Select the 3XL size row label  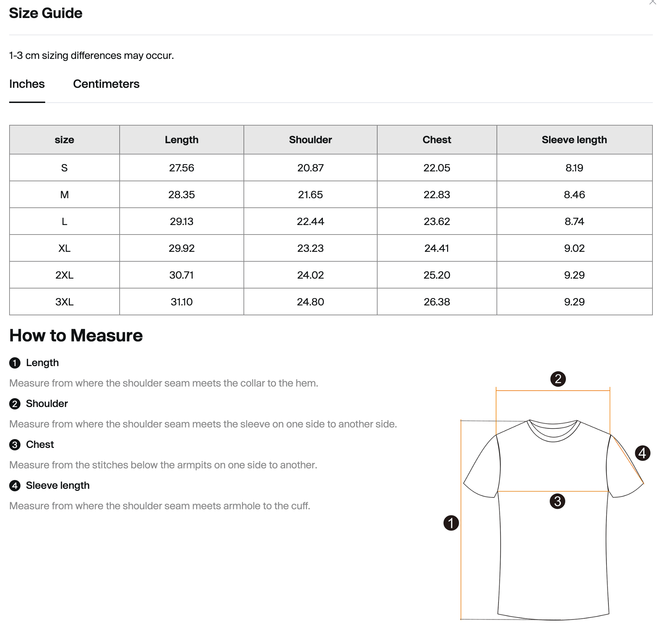pyautogui.click(x=65, y=302)
